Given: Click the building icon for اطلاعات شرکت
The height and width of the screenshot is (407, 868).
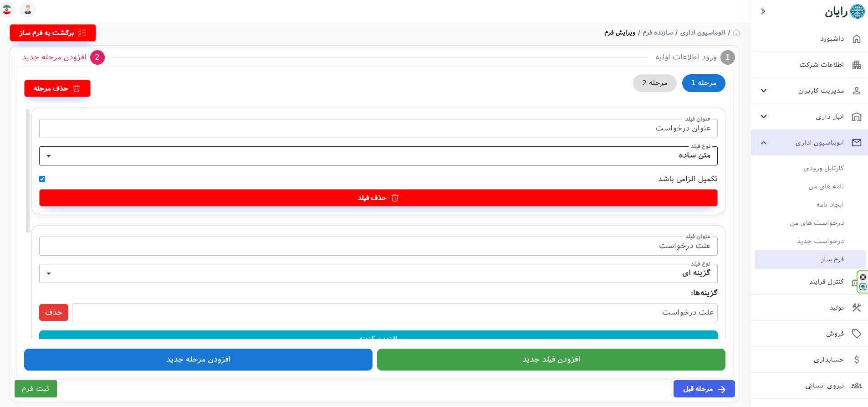Looking at the screenshot, I should (x=857, y=65).
